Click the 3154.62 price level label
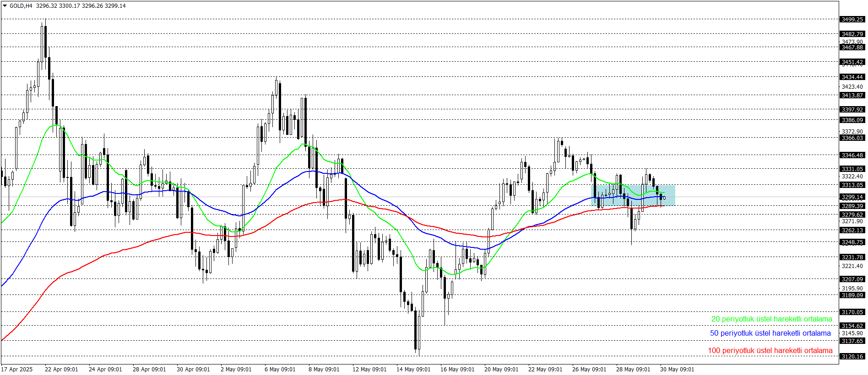The width and height of the screenshot is (868, 375). [x=852, y=326]
